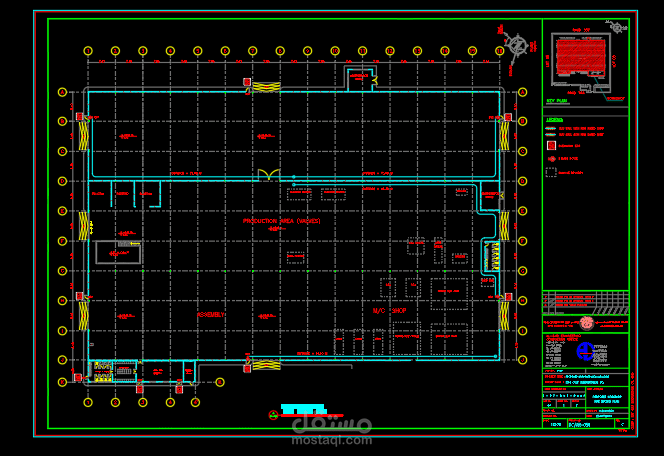The height and width of the screenshot is (456, 664).
Task: Click the PRODUCTION AREA (VALVES) label
Action: [281, 221]
